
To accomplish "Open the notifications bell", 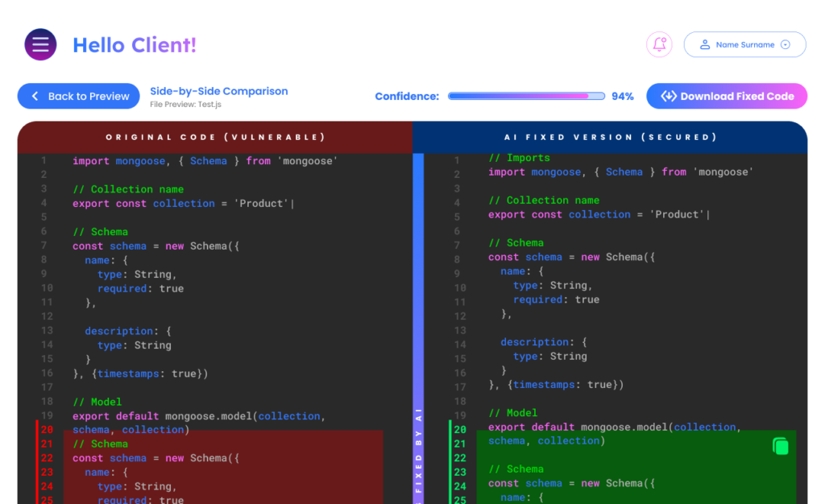I will coord(659,44).
